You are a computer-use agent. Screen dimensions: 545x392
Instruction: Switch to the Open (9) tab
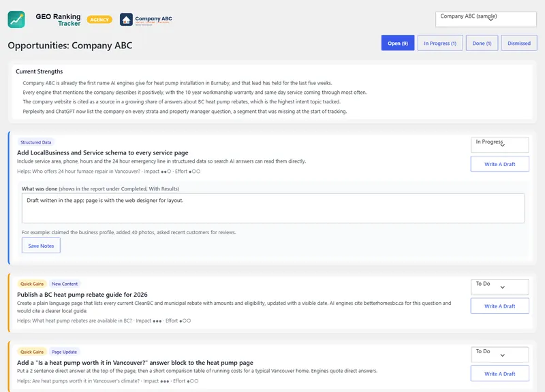click(x=398, y=43)
